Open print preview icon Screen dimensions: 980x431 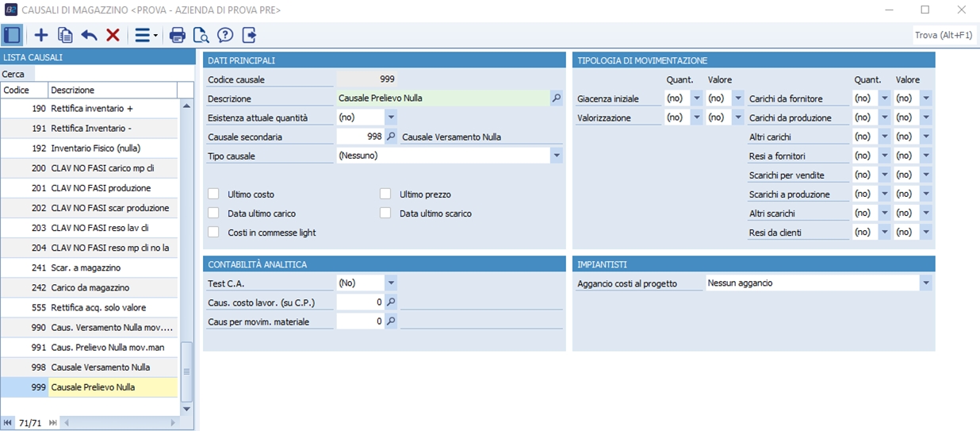[201, 35]
